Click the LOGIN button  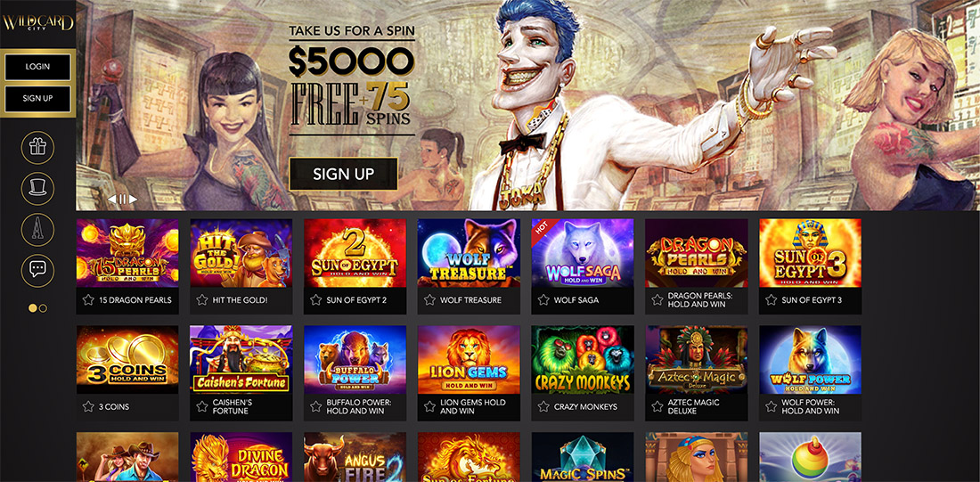pyautogui.click(x=37, y=67)
